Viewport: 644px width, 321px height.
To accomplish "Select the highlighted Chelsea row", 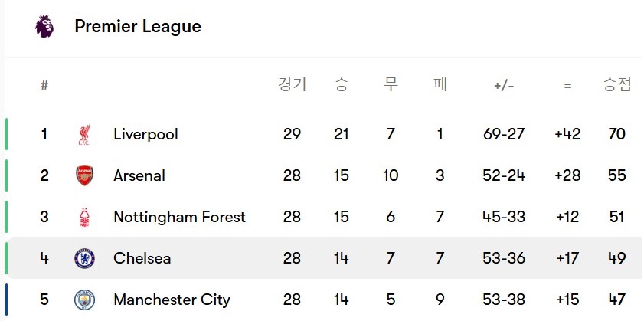I will [325, 258].
